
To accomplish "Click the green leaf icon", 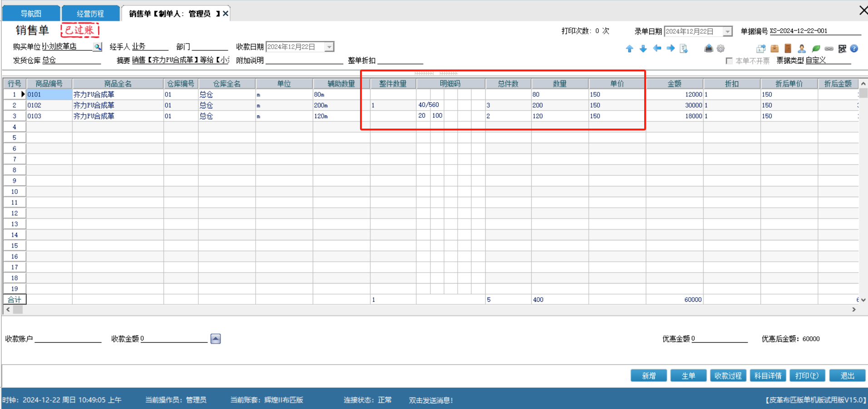I will (x=816, y=49).
